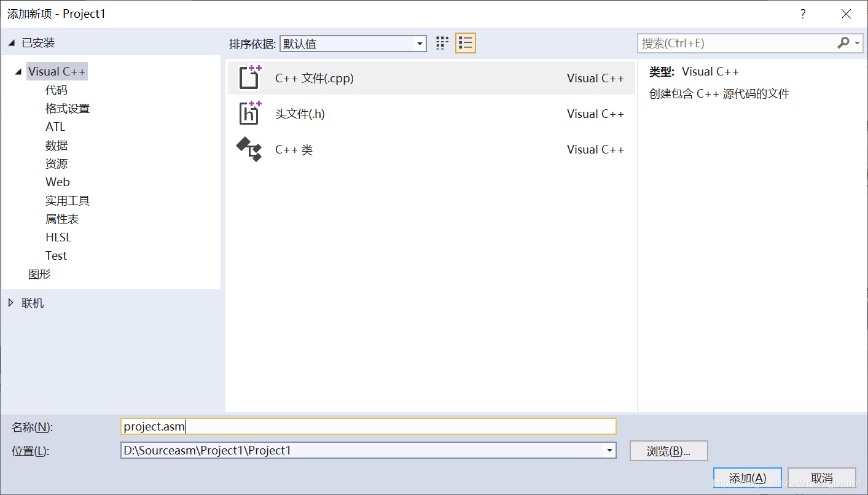Click the 已安装 heading text

(x=38, y=43)
